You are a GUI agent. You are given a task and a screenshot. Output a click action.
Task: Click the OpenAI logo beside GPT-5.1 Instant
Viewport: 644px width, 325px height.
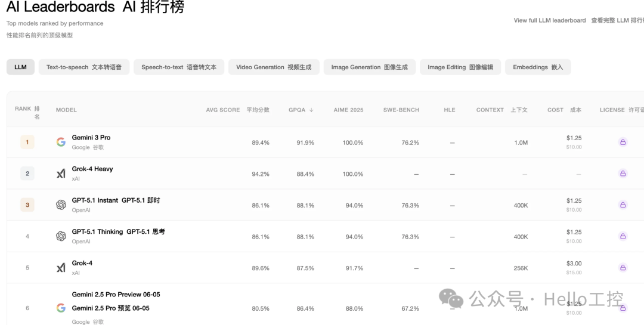pos(61,205)
